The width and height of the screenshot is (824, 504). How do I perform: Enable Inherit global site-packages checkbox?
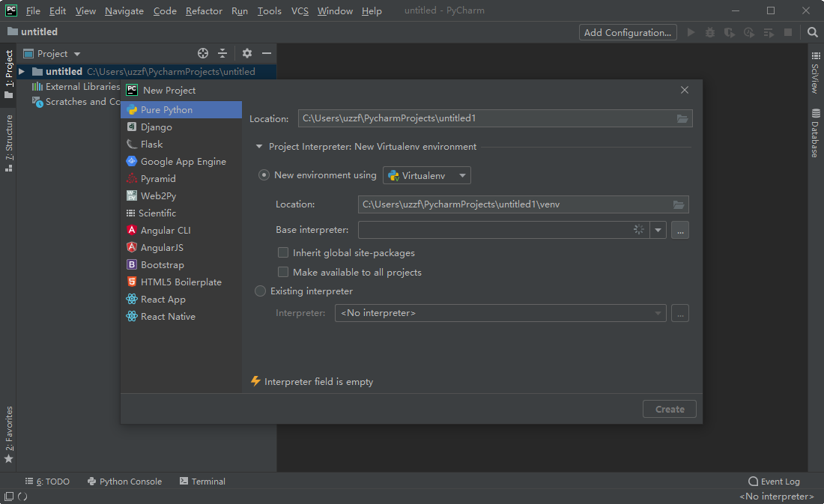click(282, 253)
